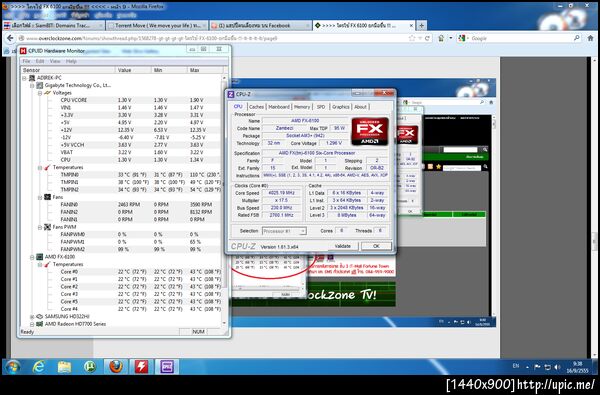Open Windows Explorer folder on taskbar
Screen dimensions: 600x395
(64, 367)
